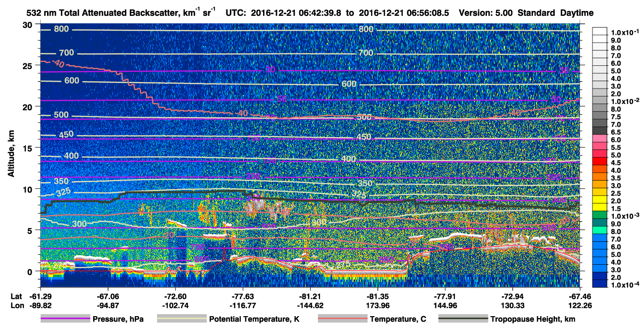Click the pale yellow Potential Temperature legend line
Screen dimensions: 644x330
click(x=182, y=319)
